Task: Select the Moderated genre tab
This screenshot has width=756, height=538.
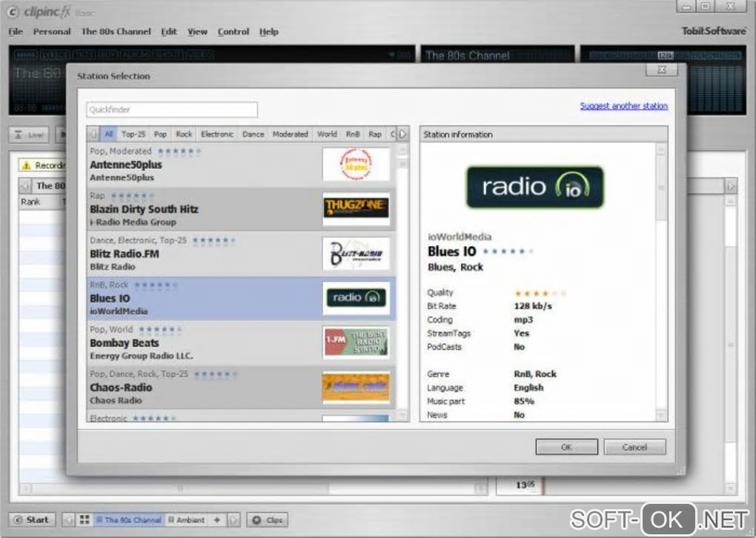Action: pyautogui.click(x=290, y=134)
